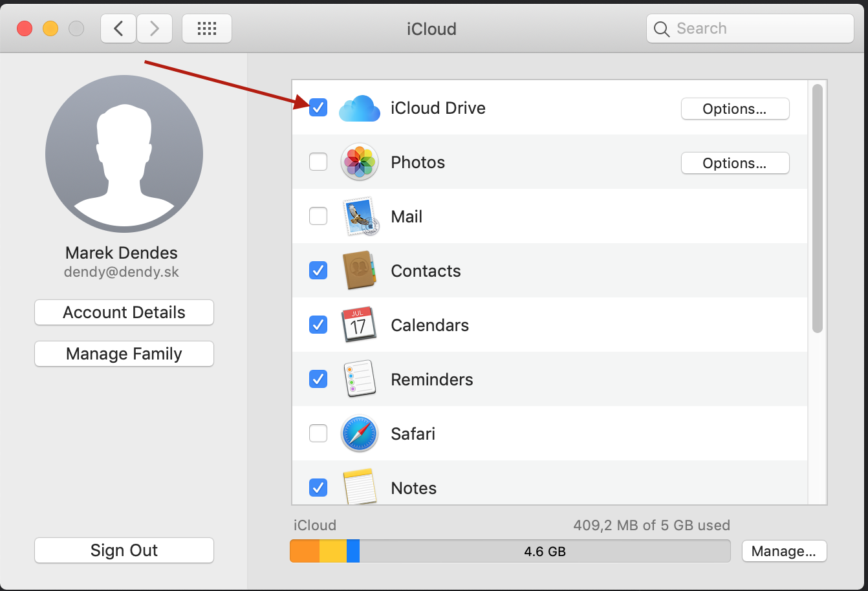Click the orange segment of storage bar

point(305,551)
